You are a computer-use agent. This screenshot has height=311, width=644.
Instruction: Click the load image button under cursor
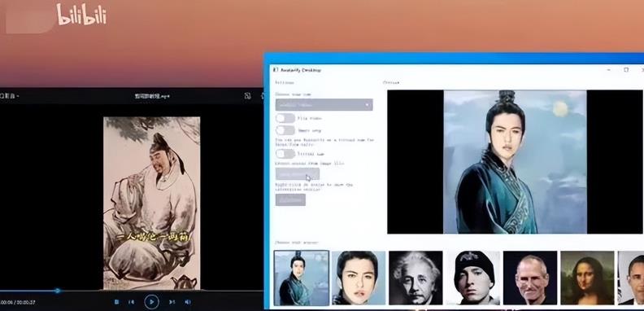coord(298,174)
